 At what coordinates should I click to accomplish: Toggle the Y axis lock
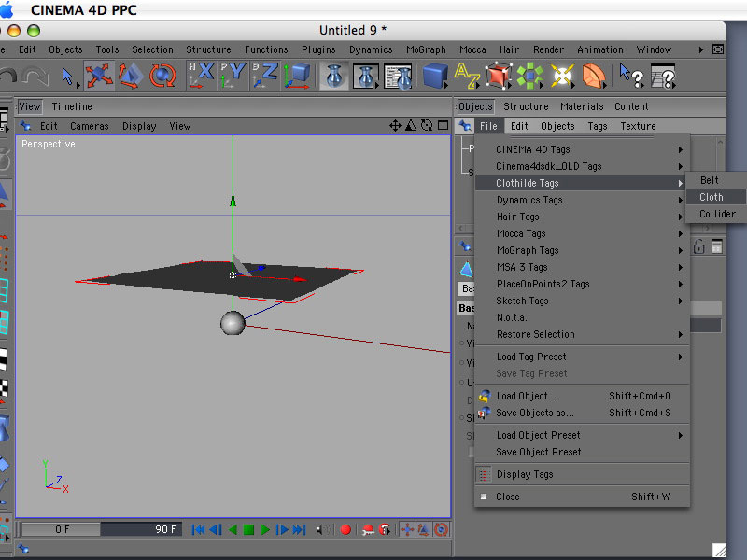point(233,75)
